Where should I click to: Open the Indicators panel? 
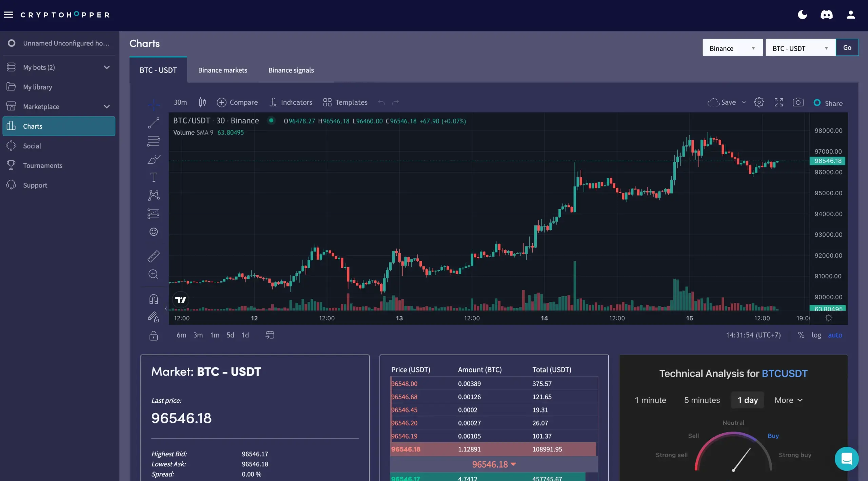(291, 102)
